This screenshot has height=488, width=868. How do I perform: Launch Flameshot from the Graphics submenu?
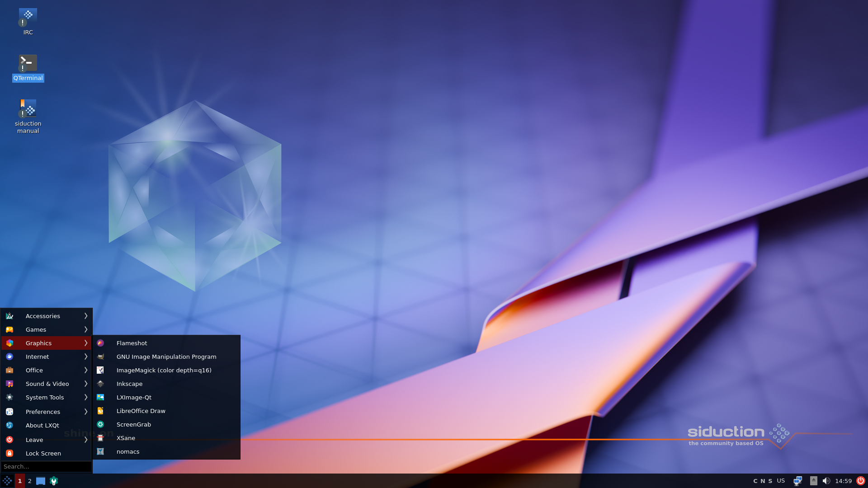pyautogui.click(x=166, y=343)
